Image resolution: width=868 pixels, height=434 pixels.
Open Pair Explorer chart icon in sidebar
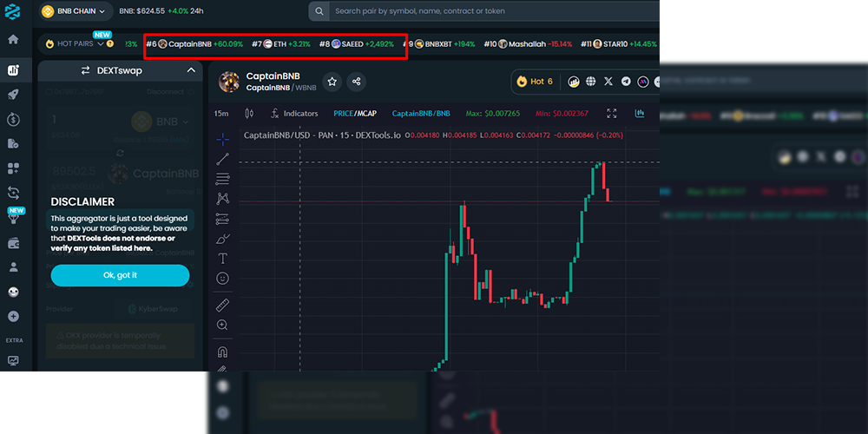pyautogui.click(x=13, y=70)
